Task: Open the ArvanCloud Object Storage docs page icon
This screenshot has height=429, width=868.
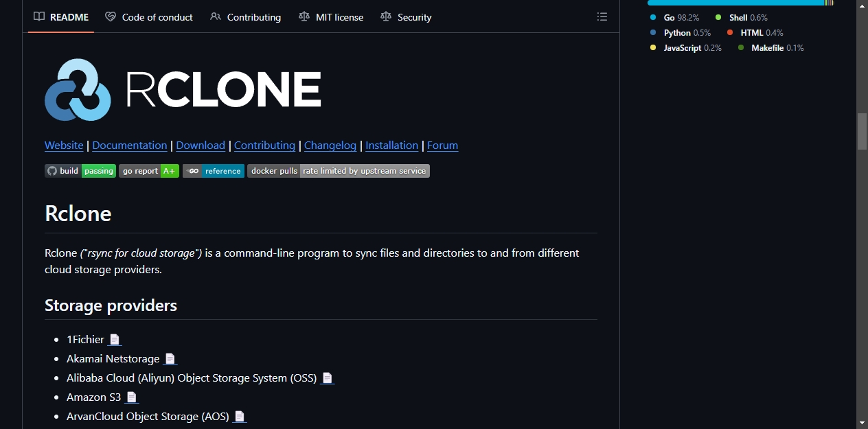Action: pos(239,417)
